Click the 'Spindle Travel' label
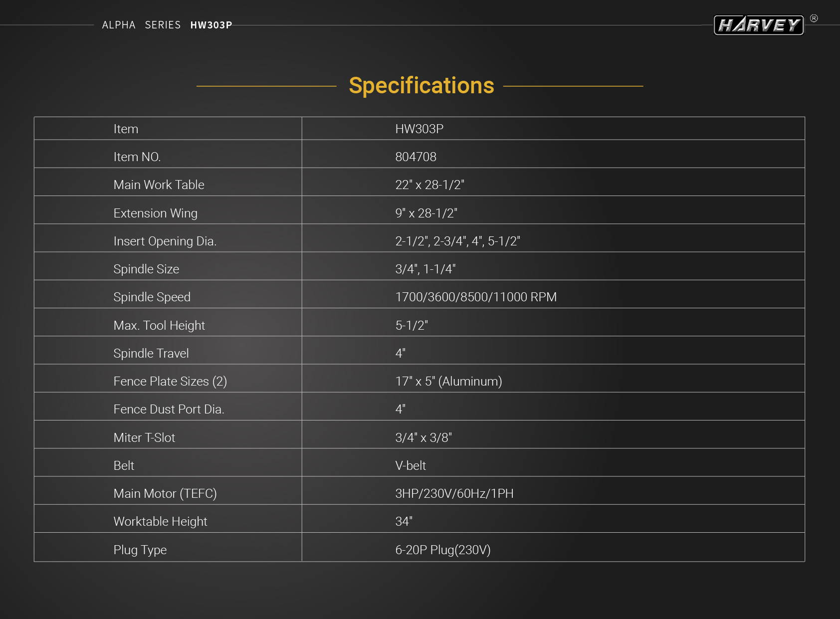 [151, 353]
